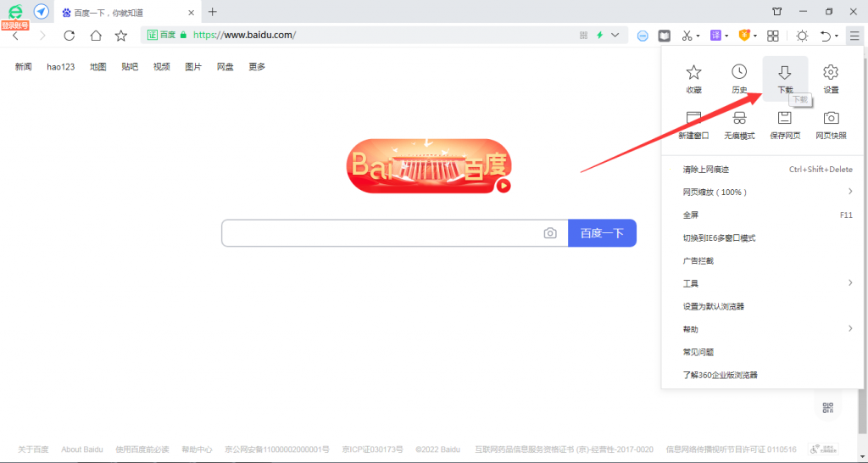Click the QR code floating button
Image resolution: width=868 pixels, height=463 pixels.
pos(827,408)
